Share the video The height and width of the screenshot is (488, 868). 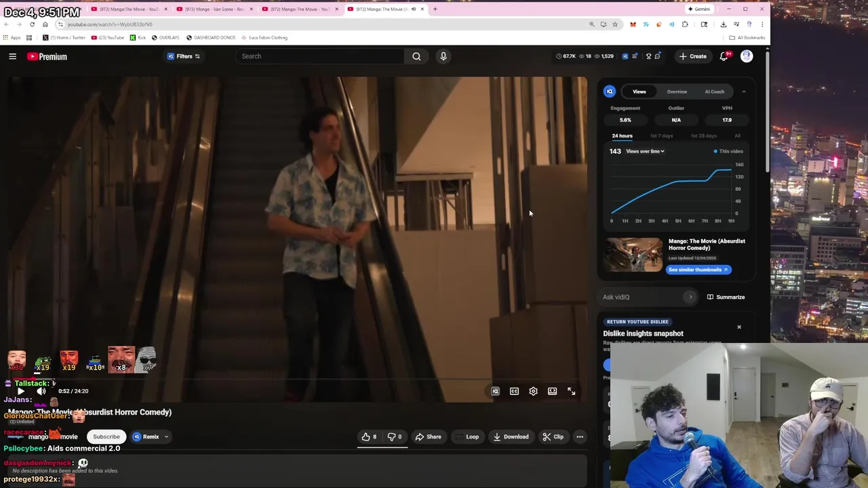(x=428, y=436)
